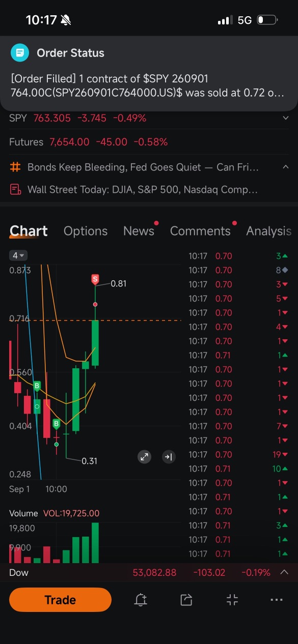Jump chart to latest candle
The height and width of the screenshot is (644, 298).
(x=168, y=457)
